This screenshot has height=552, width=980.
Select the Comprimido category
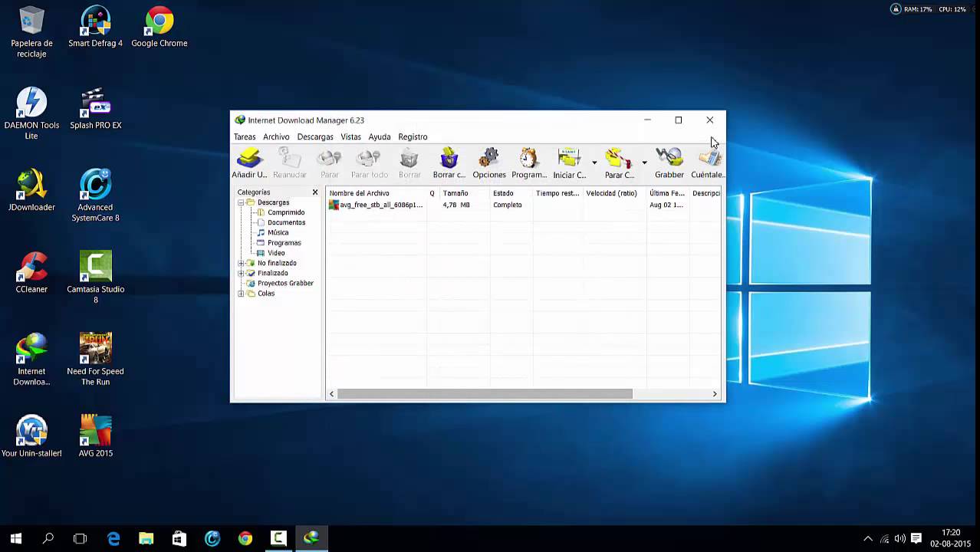coord(285,212)
